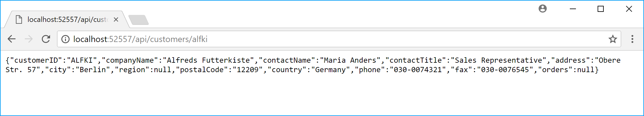Maximize the browser window
Viewport: 644px width, 116px height.
(x=601, y=9)
